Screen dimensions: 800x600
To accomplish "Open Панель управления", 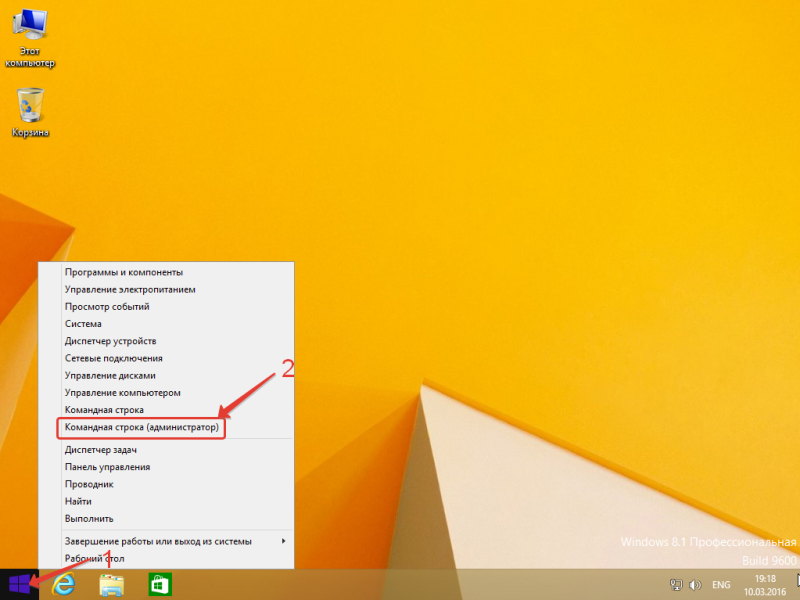I will [x=107, y=467].
